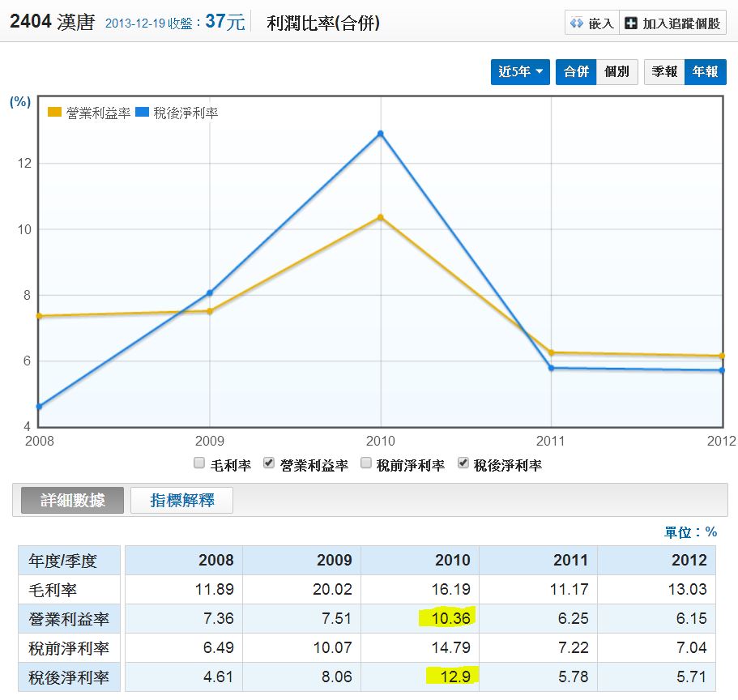Uncheck the 營業利益率 checkbox
The height and width of the screenshot is (700, 738).
pos(269,463)
